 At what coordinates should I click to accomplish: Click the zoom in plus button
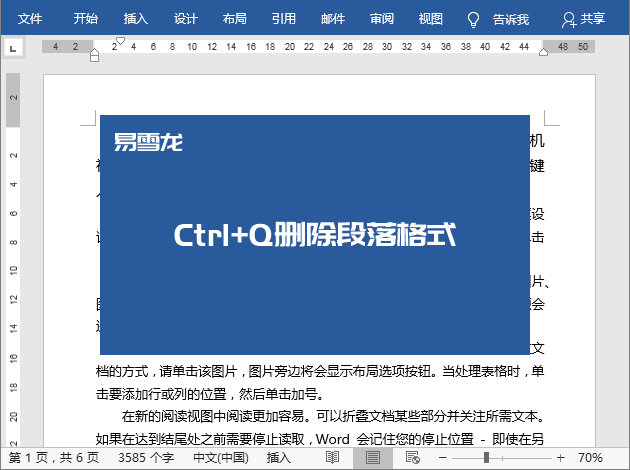point(560,458)
